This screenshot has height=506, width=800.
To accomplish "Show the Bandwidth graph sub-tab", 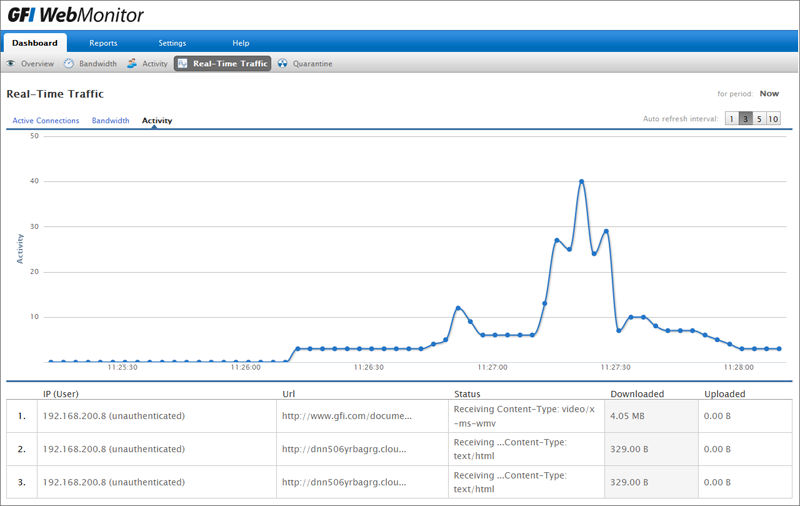I will 111,120.
